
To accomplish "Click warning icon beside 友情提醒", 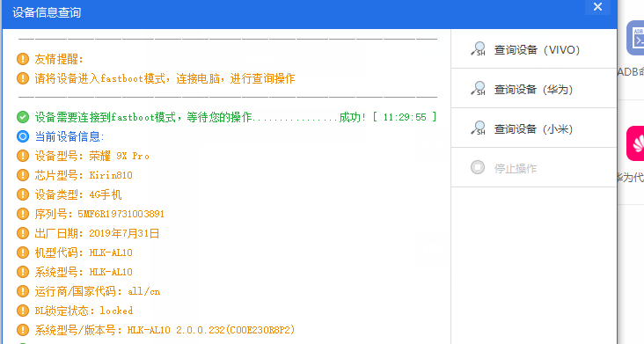I will tap(23, 59).
